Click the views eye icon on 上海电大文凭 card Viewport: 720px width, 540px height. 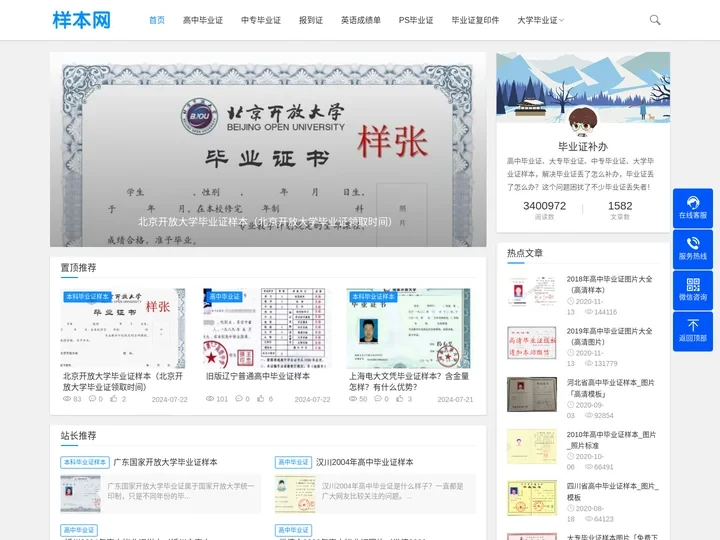pos(353,399)
